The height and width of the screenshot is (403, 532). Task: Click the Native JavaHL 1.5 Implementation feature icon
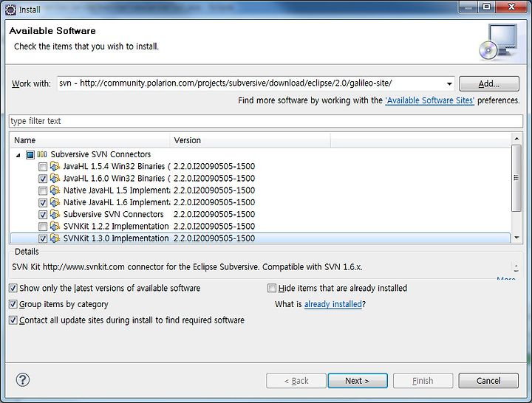click(55, 190)
